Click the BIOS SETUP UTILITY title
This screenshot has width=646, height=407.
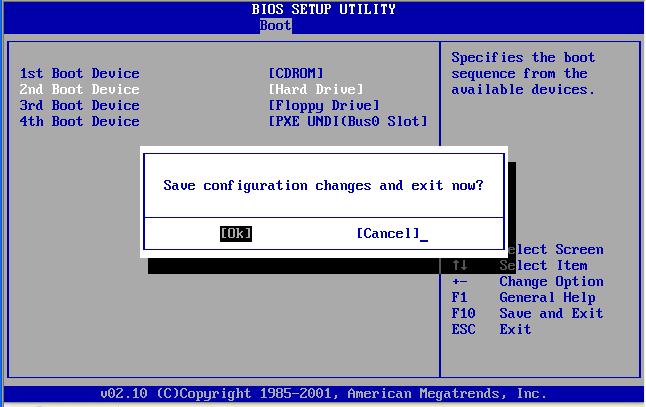tap(323, 9)
